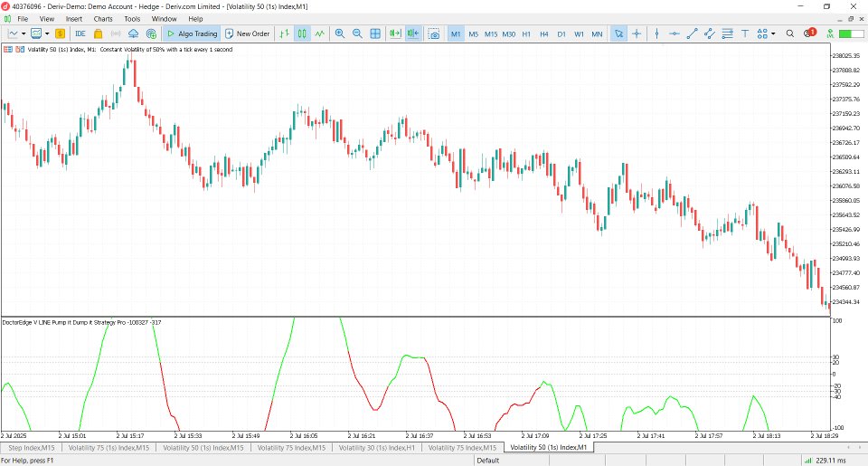868x466 pixels.
Task: Expand the chart type dropdown arrow
Action: pos(24,33)
